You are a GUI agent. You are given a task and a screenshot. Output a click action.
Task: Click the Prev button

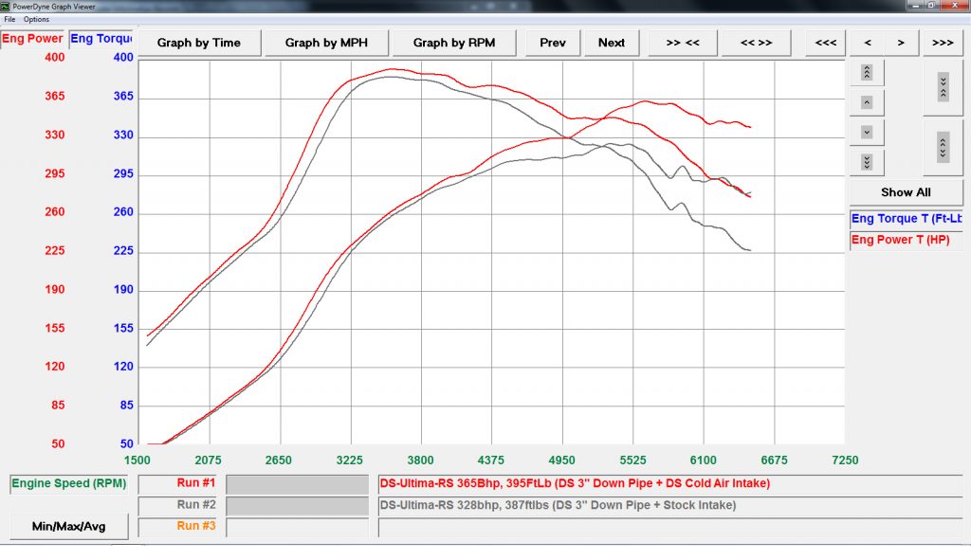coord(553,43)
